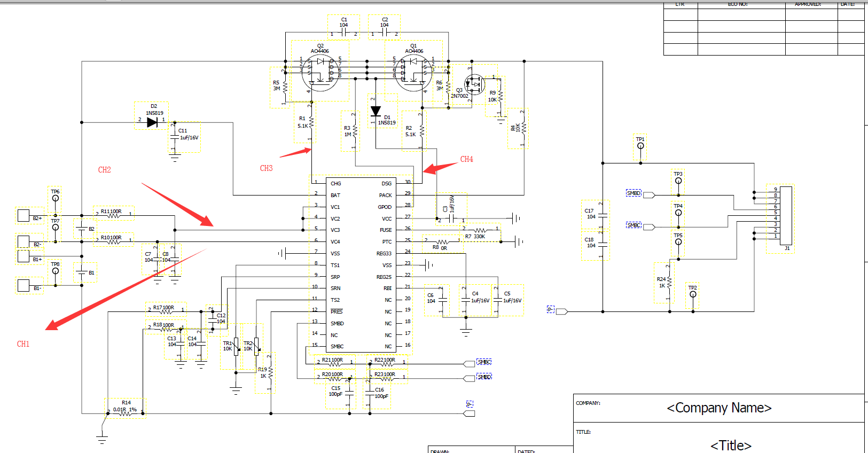Click the REG33 pin label on IC
868x453 pixels.
point(384,254)
